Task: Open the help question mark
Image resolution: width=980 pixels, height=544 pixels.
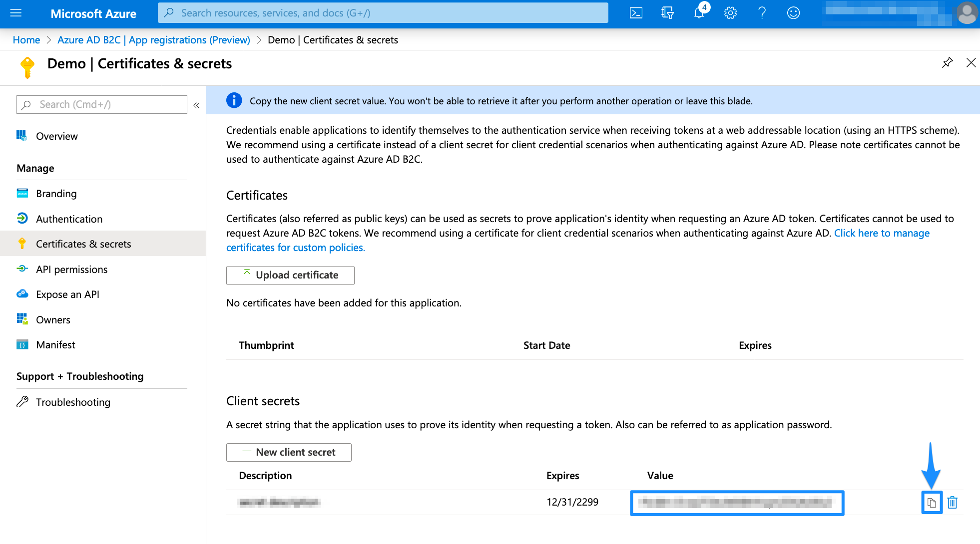Action: (761, 12)
